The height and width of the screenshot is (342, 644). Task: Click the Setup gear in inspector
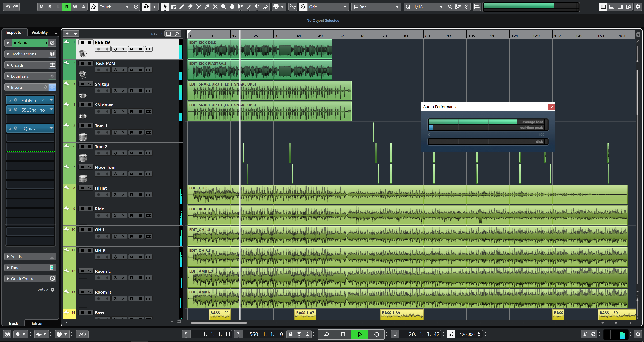pyautogui.click(x=52, y=289)
